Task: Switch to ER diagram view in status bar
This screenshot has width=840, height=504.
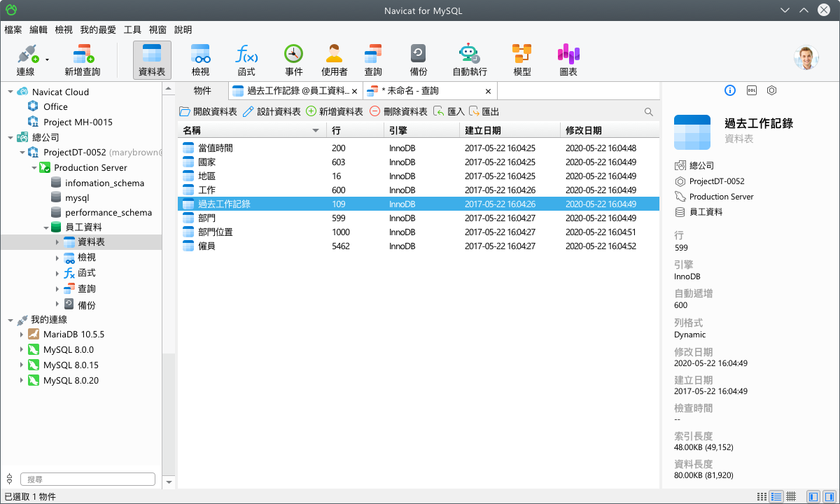Action: 791,496
